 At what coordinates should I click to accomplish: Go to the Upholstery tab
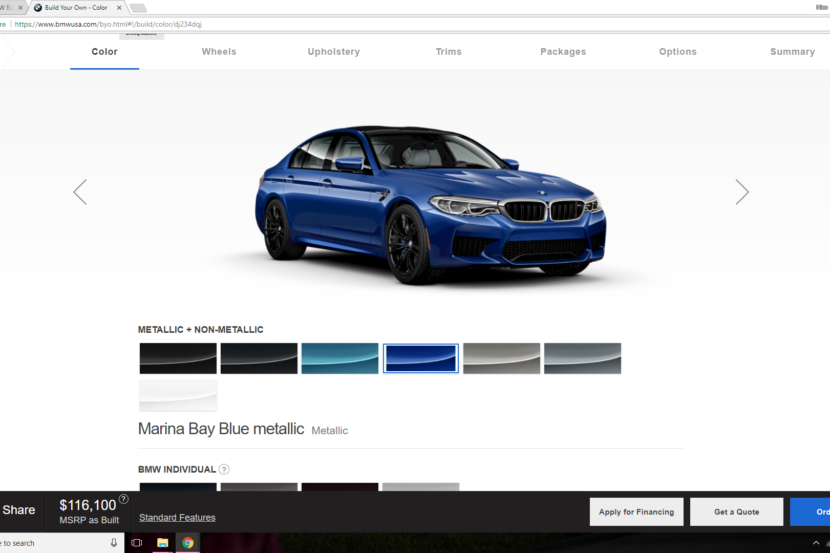click(334, 52)
